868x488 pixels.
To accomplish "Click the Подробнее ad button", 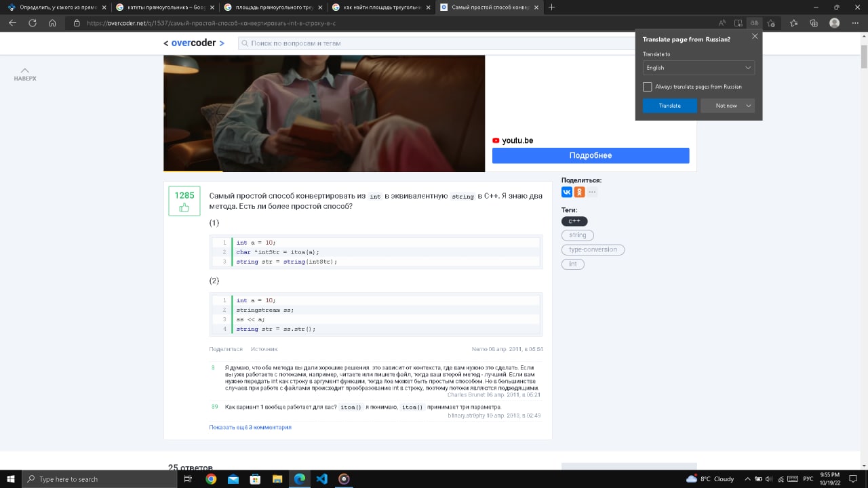I will [591, 155].
